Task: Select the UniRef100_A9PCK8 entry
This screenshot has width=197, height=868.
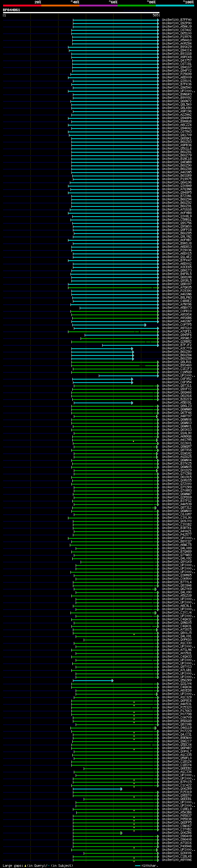Action: point(176,57)
